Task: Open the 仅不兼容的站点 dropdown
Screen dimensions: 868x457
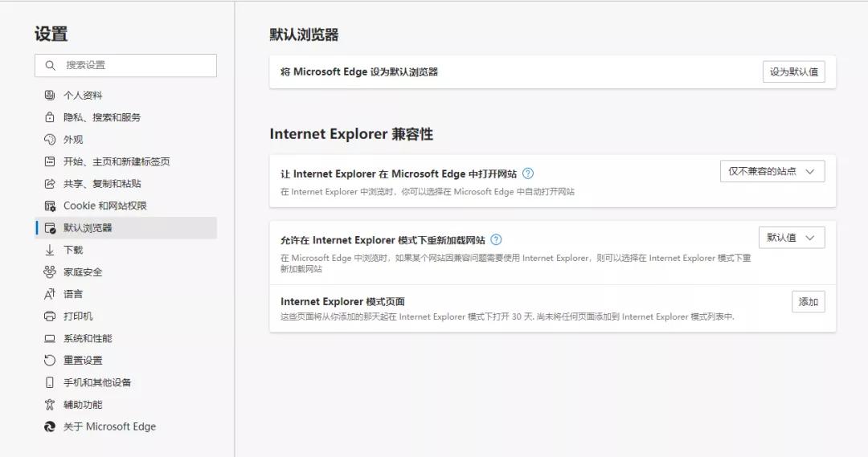Action: tap(772, 172)
